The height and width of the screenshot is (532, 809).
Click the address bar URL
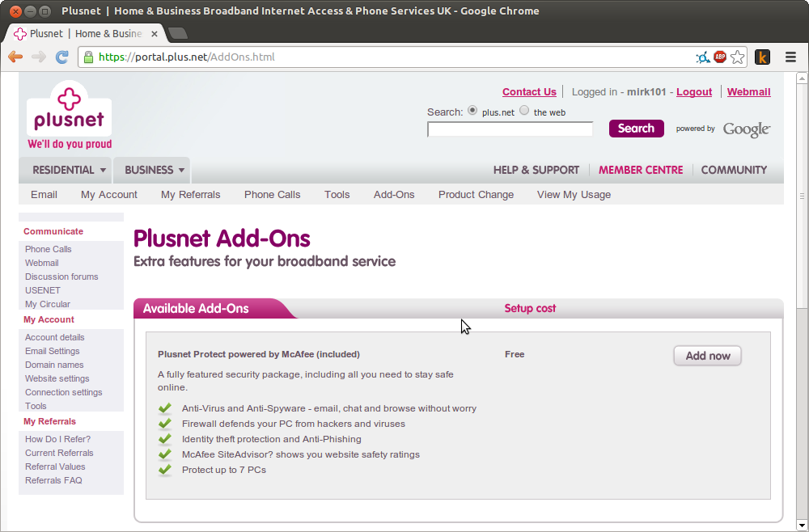pyautogui.click(x=187, y=57)
